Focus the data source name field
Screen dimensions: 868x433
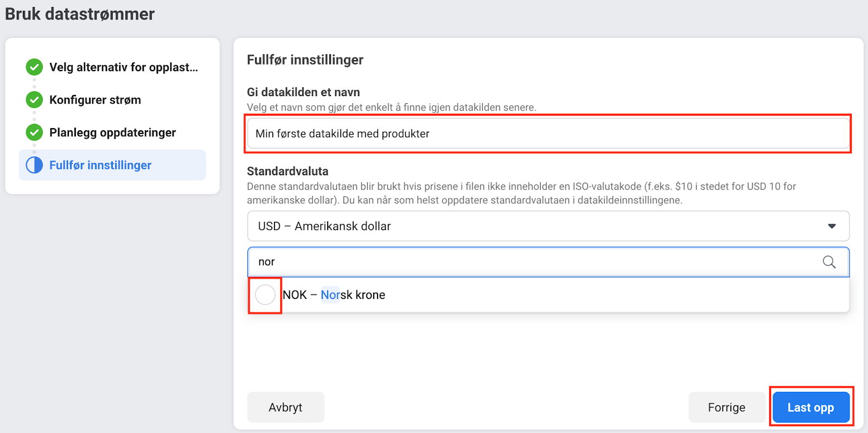pyautogui.click(x=548, y=133)
